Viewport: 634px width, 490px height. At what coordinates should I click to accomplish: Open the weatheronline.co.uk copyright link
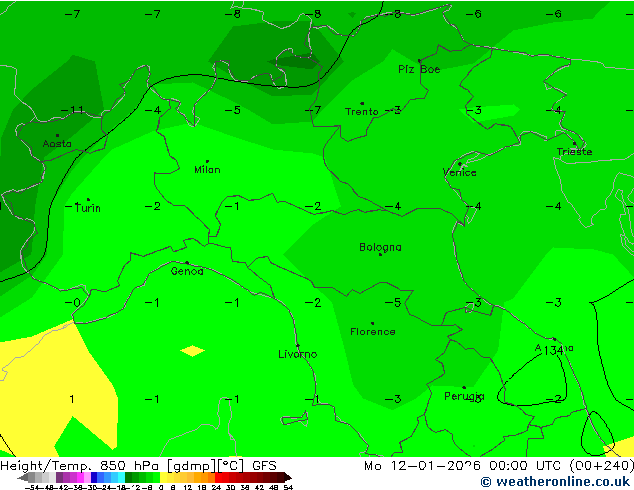[x=556, y=482]
